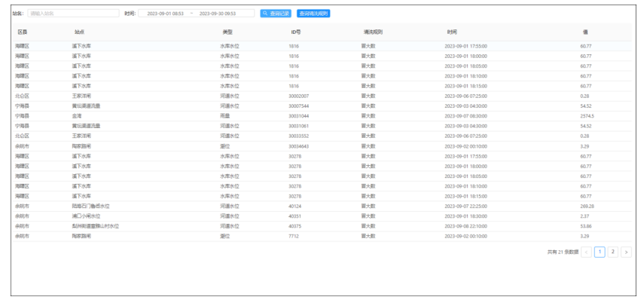Select the row with ID 30002007
This screenshot has width=644, height=300.
click(322, 96)
